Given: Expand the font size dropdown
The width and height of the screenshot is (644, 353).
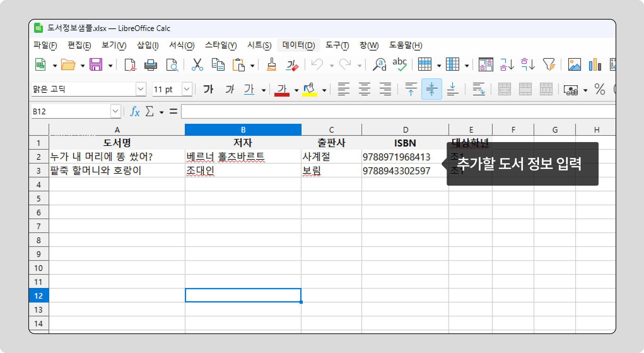Looking at the screenshot, I should tap(187, 89).
